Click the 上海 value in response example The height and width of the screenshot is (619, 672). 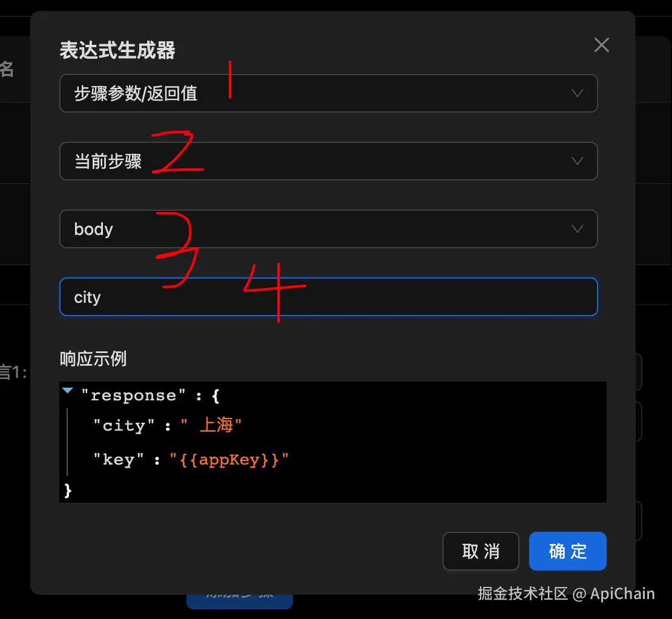click(x=216, y=425)
